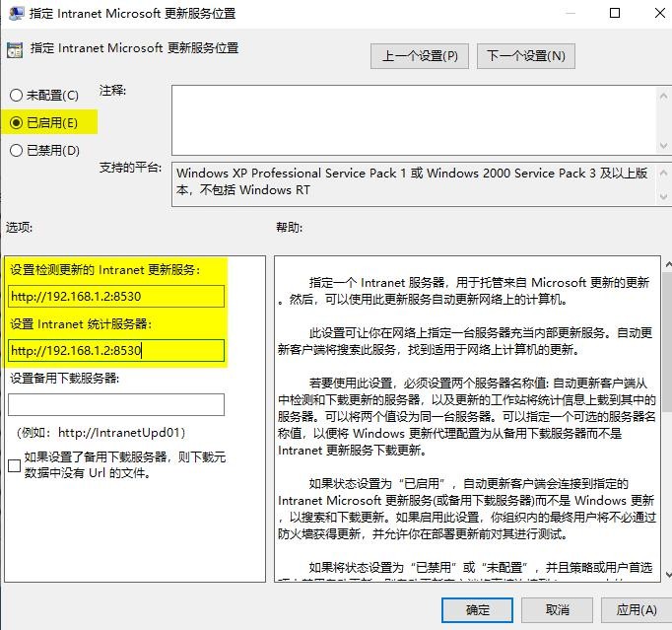The width and height of the screenshot is (672, 630).
Task: Click the Intranet statistics server URL field
Action: pos(116,350)
